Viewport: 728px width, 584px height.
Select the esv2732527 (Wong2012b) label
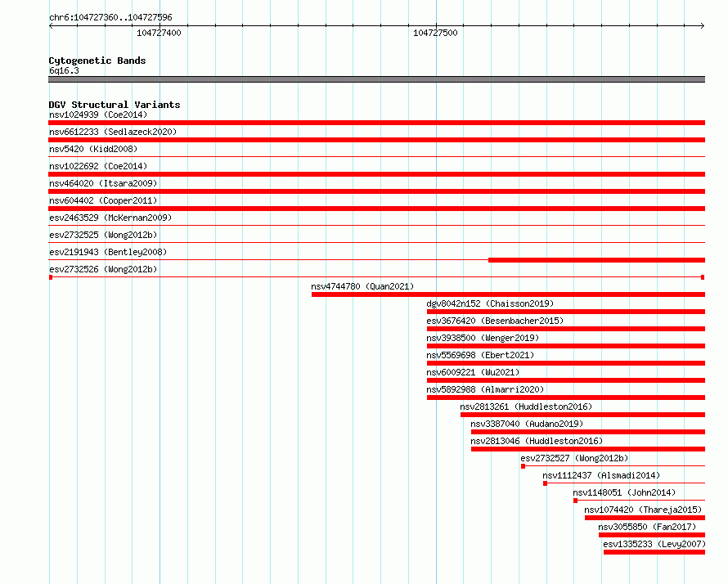click(574, 458)
